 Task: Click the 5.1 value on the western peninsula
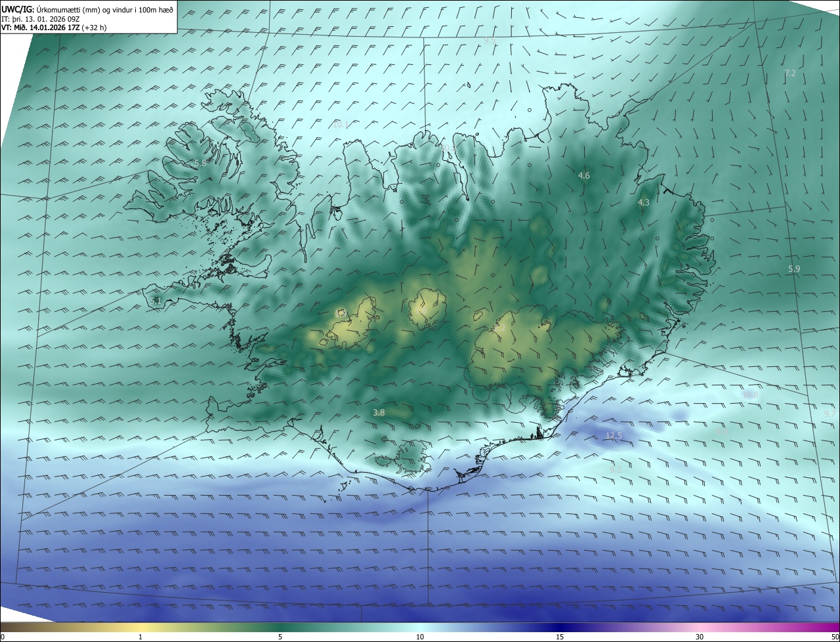(156, 300)
